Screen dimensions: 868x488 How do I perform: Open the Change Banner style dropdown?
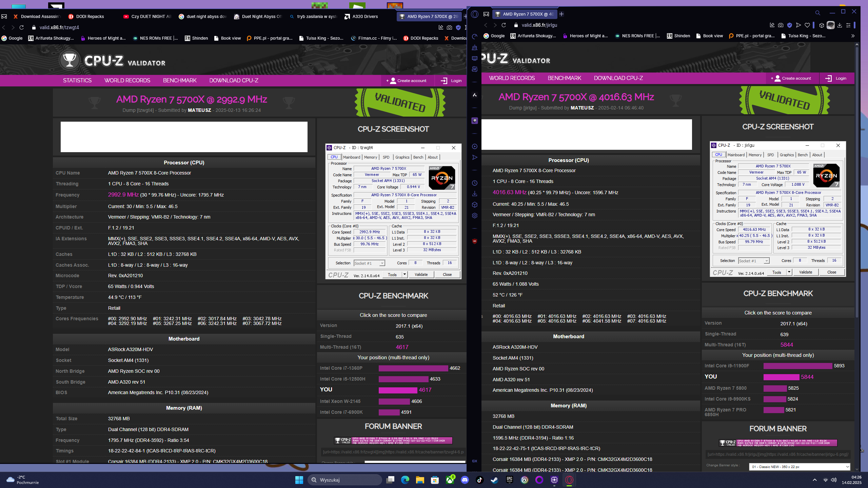point(800,467)
